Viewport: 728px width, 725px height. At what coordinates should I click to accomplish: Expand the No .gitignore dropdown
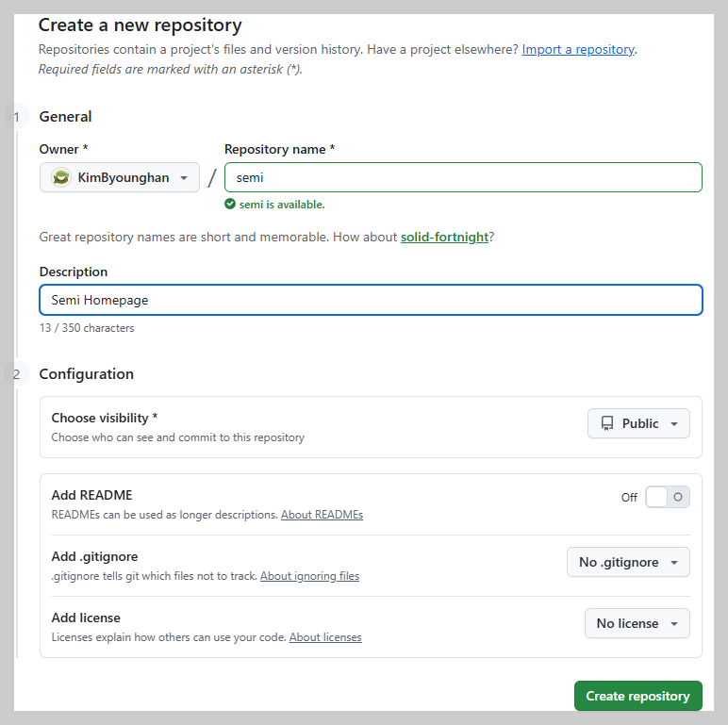628,562
